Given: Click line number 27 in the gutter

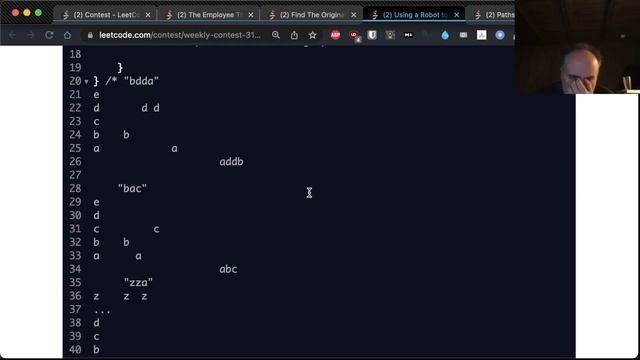Looking at the screenshot, I should point(75,175).
